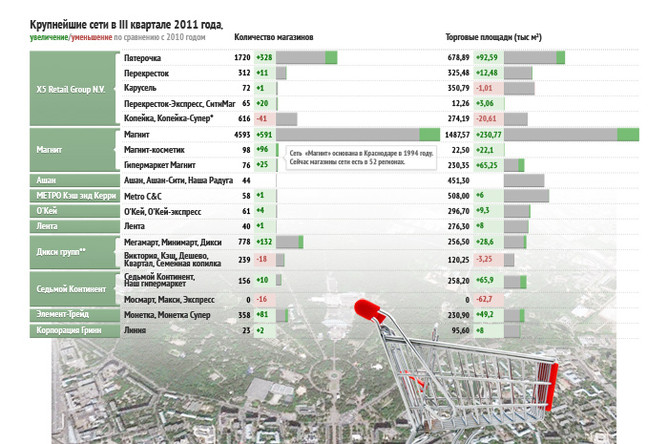Click the Карусель chain name

[141, 88]
